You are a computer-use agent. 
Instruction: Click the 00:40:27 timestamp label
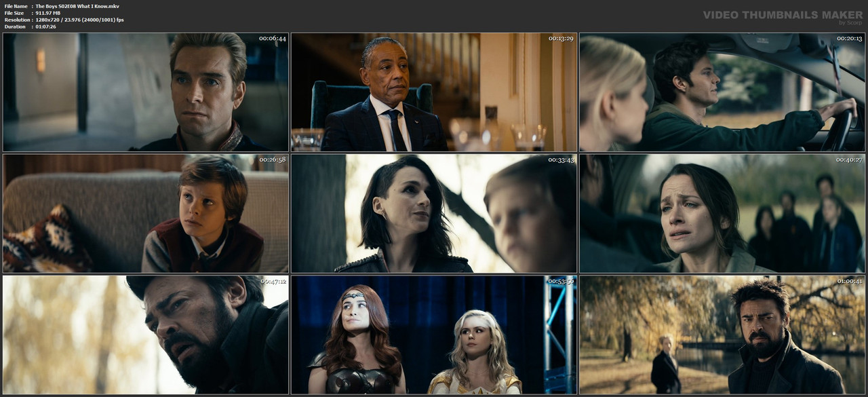click(849, 160)
